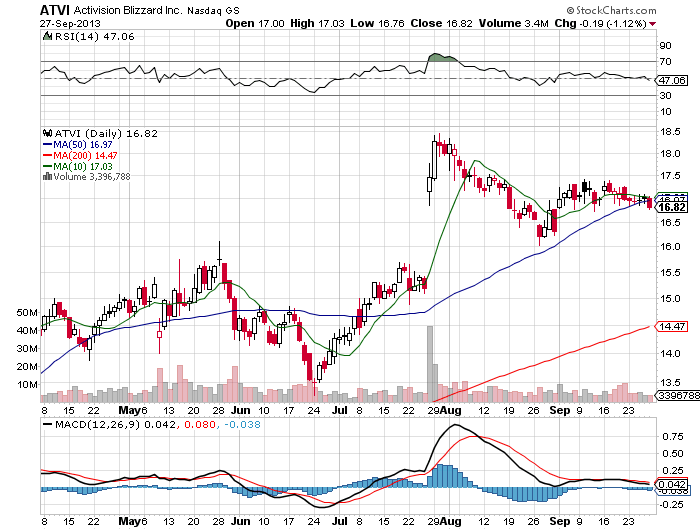700x530 pixels.
Task: Click the 50M volume axis label
Action: coord(27,313)
